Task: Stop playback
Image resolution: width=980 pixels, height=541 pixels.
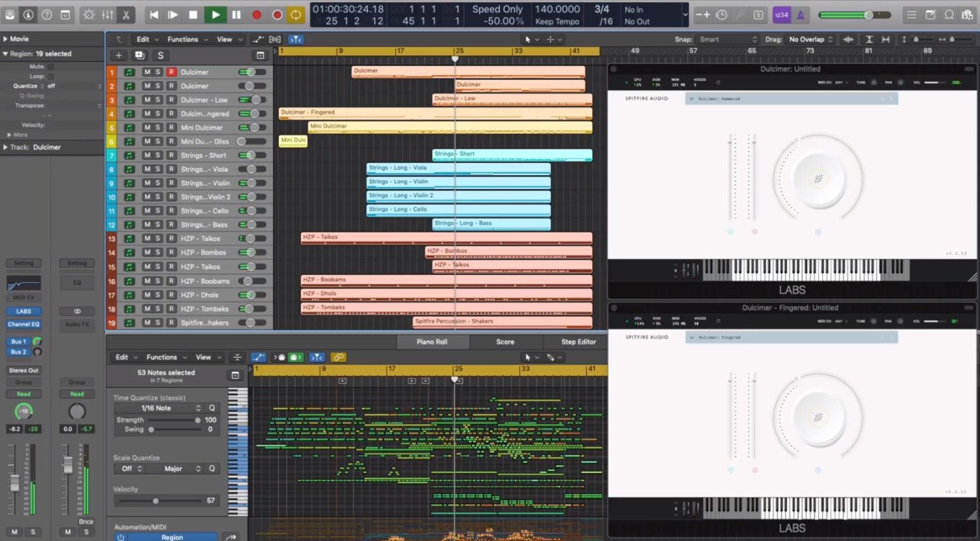Action: click(193, 15)
